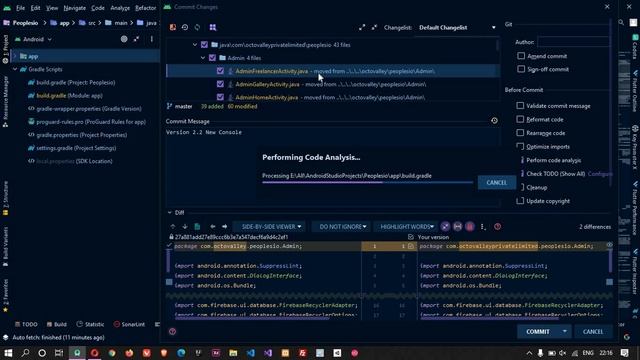The width and height of the screenshot is (640, 360).
Task: Uncheck the Admin 4 files folder checkbox
Action: [x=212, y=58]
